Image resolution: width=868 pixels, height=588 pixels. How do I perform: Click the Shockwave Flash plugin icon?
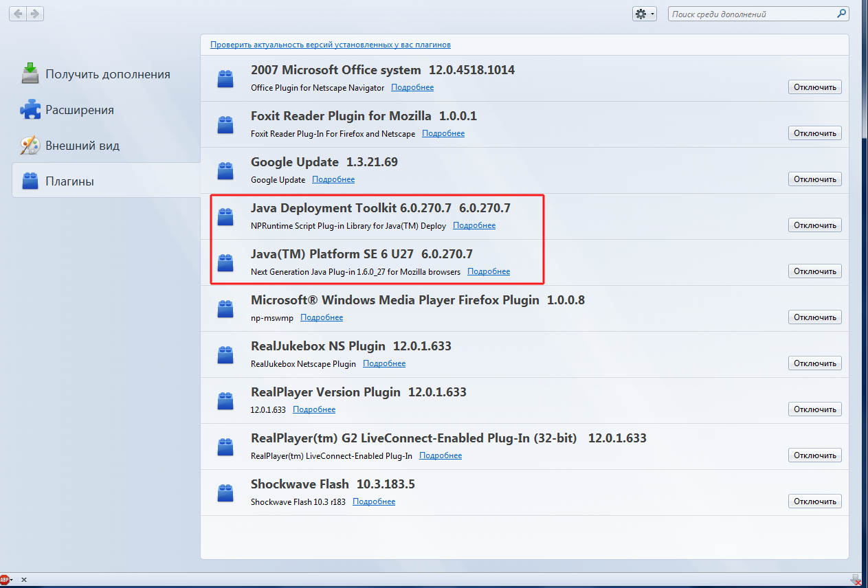(x=225, y=493)
